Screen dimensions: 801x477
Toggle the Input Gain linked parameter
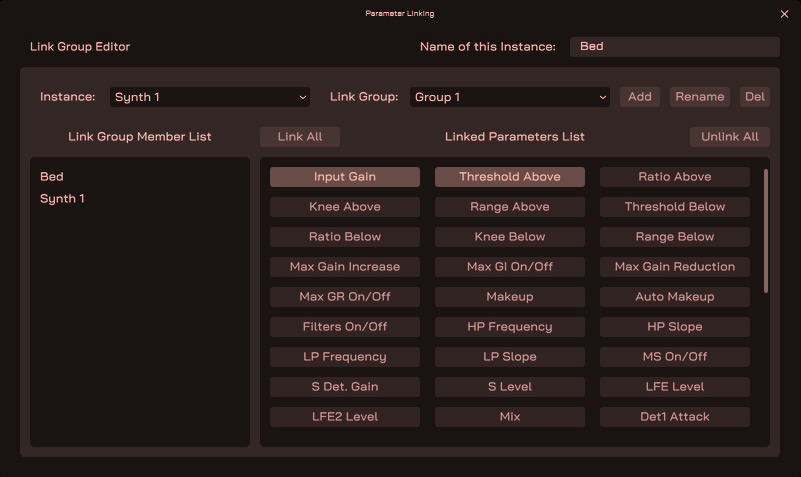point(345,177)
